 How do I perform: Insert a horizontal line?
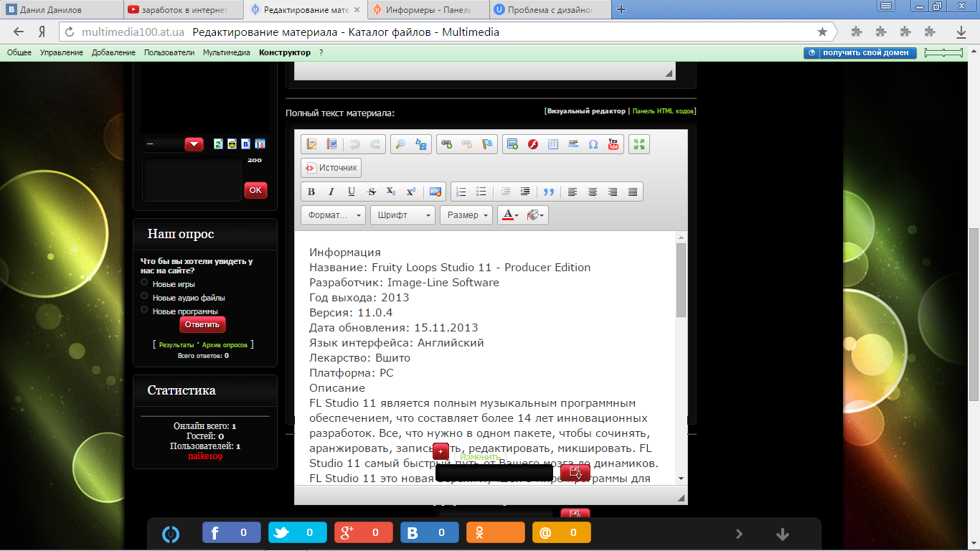(573, 144)
